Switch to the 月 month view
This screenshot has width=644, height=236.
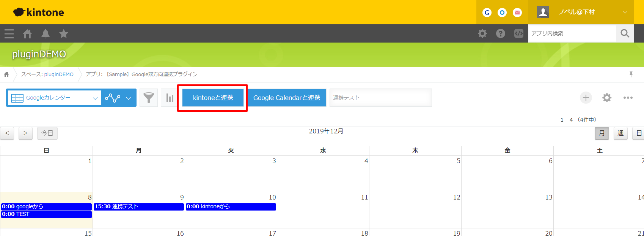click(x=602, y=133)
